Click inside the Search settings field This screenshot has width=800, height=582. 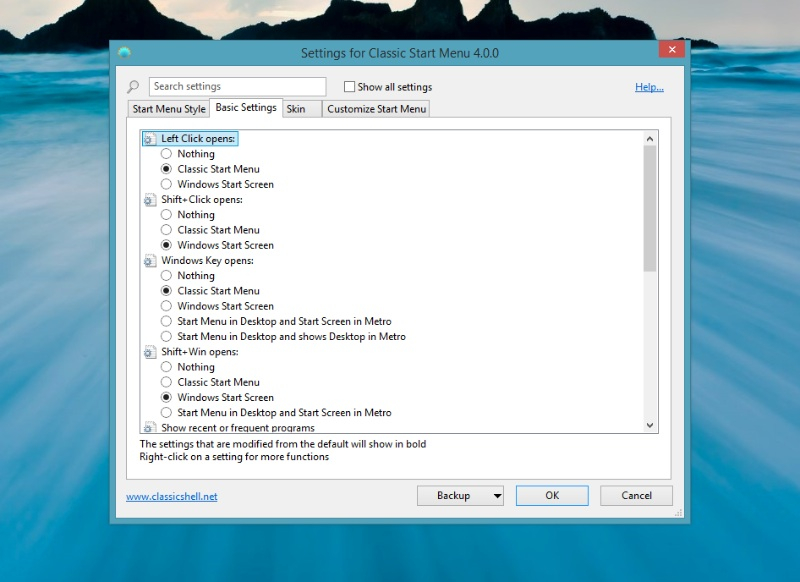click(237, 87)
